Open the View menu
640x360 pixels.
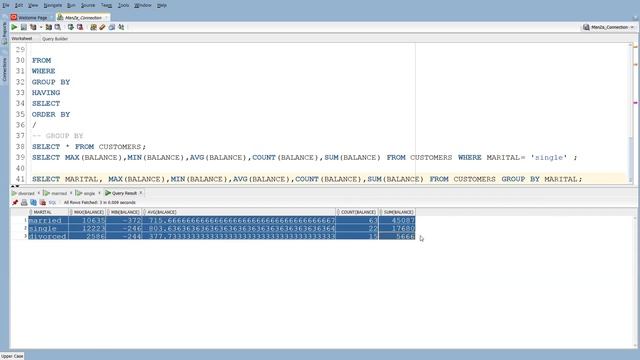click(x=33, y=5)
